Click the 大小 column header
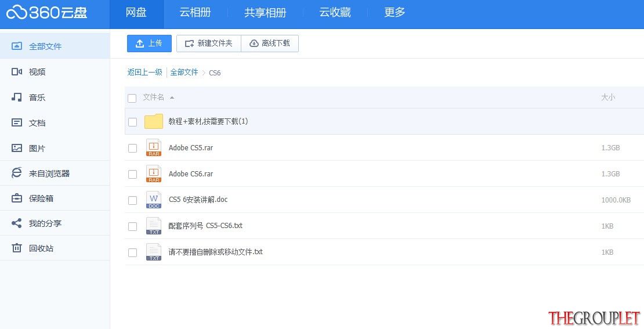The height and width of the screenshot is (329, 644). pos(608,97)
